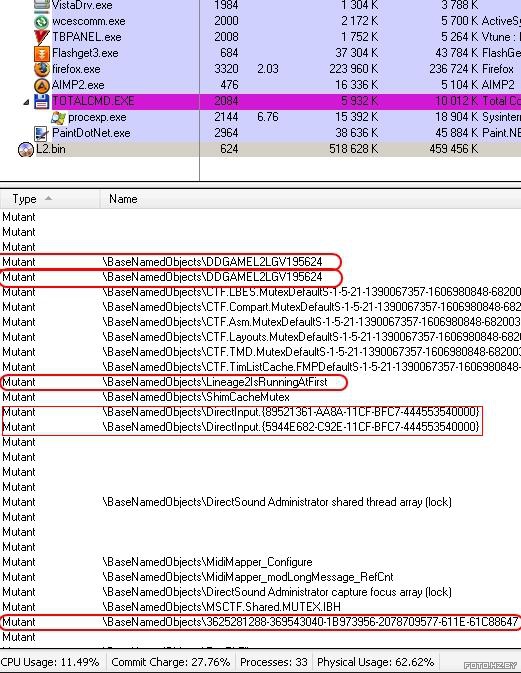Select the CTF.TimListCache.FMPDefault handle
521x673 pixels.
[x=312, y=367]
